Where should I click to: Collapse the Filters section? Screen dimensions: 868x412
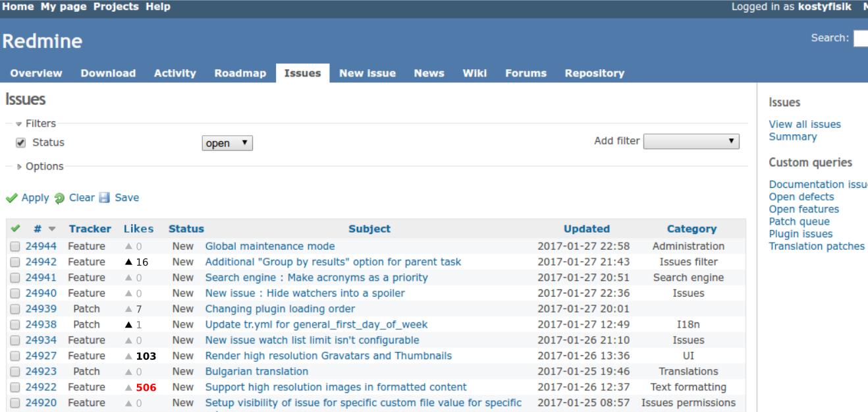coord(36,123)
